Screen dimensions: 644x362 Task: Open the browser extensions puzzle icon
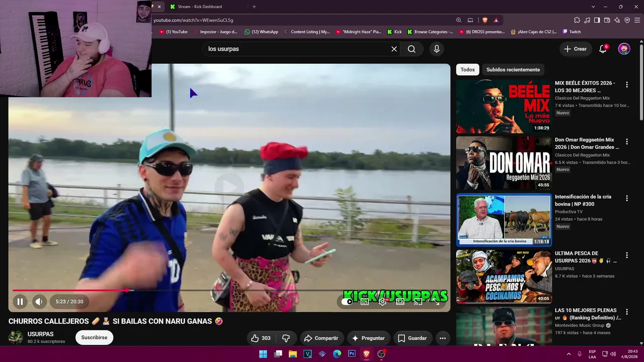click(577, 20)
